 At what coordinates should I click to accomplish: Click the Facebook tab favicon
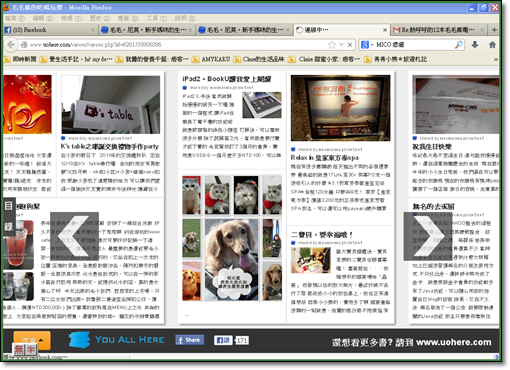[8, 30]
